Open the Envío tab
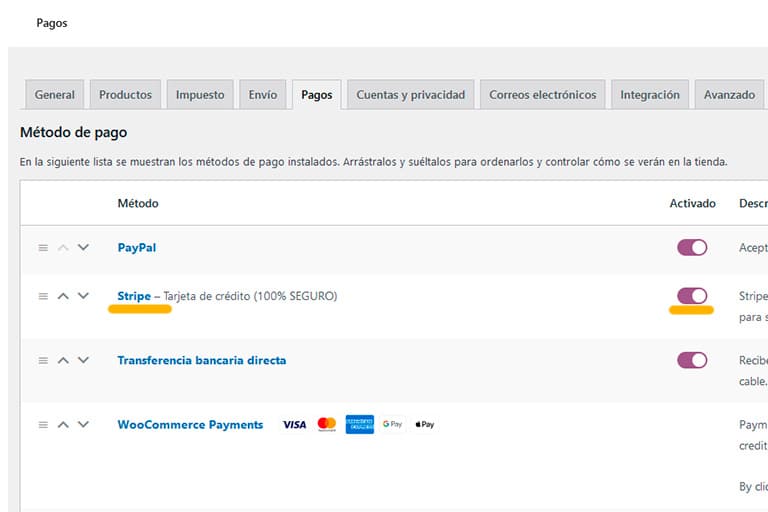 [x=263, y=95]
